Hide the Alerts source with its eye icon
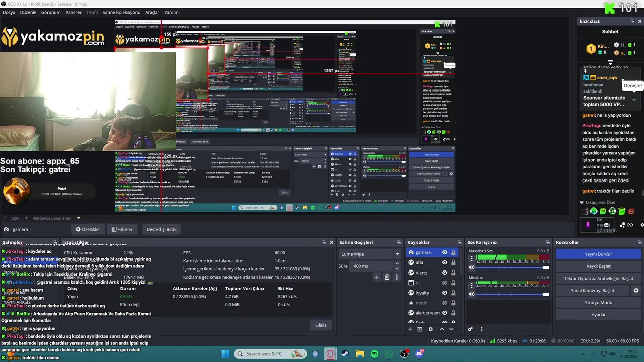644x362 pixels. pyautogui.click(x=445, y=273)
